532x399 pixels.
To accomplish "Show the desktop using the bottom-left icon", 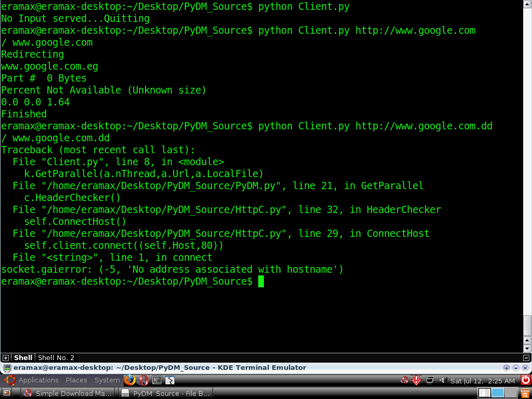I will [x=6, y=393].
